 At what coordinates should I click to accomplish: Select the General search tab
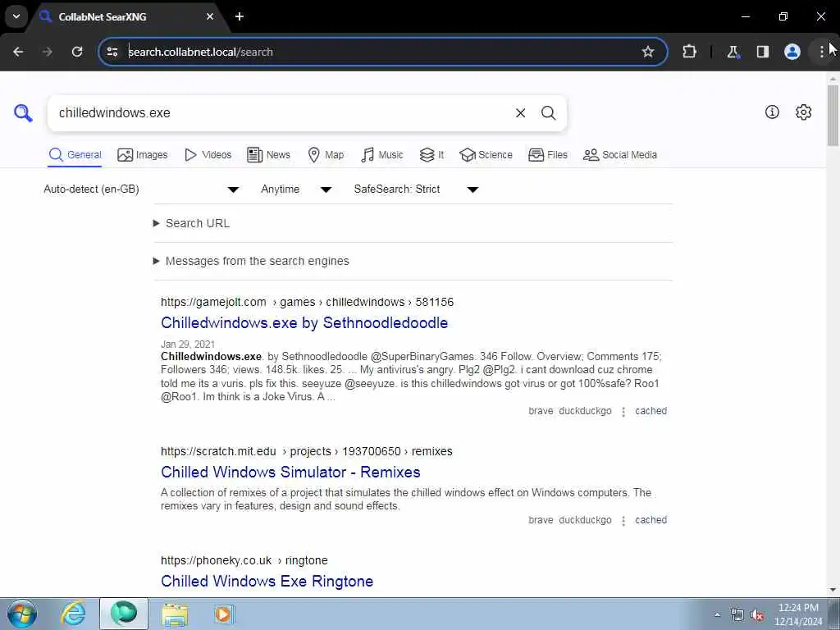(x=75, y=155)
